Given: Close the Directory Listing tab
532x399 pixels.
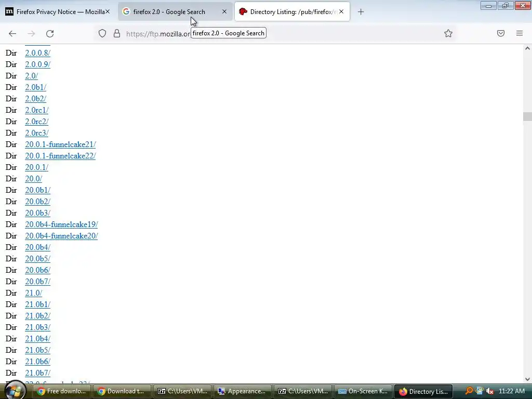Looking at the screenshot, I should (341, 11).
